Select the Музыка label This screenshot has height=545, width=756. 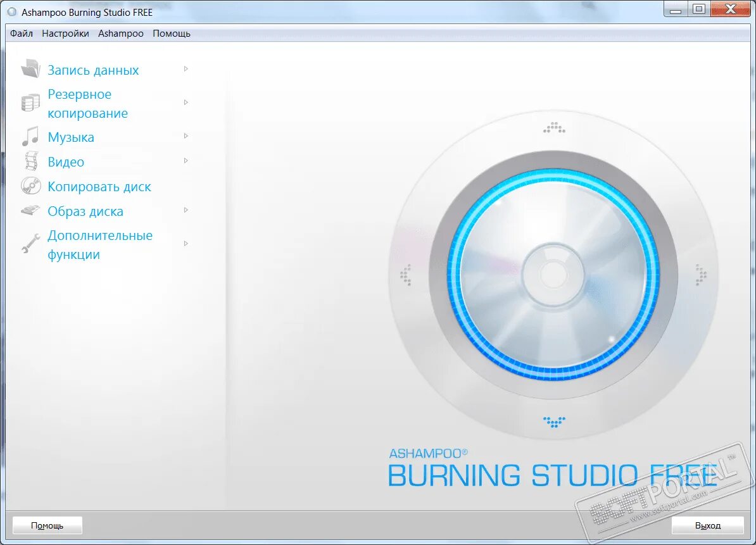coord(71,137)
